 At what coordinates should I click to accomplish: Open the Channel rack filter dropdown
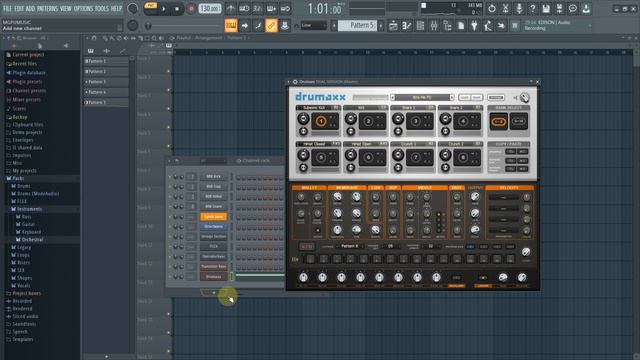(x=213, y=161)
